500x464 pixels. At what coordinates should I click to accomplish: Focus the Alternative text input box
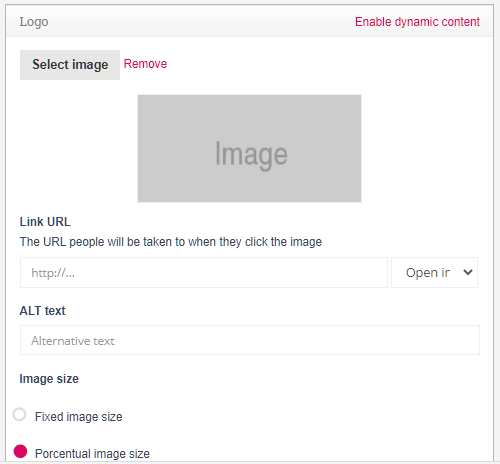(250, 340)
